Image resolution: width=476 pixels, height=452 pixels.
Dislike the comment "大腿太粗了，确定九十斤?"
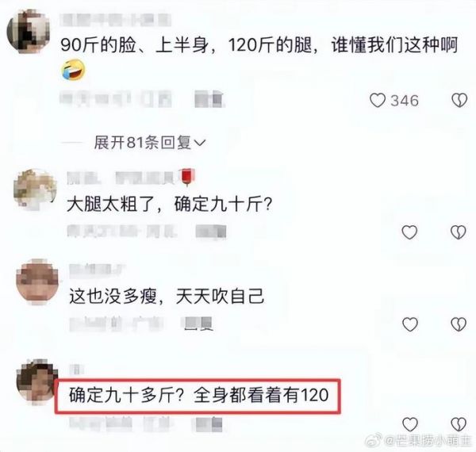[458, 232]
